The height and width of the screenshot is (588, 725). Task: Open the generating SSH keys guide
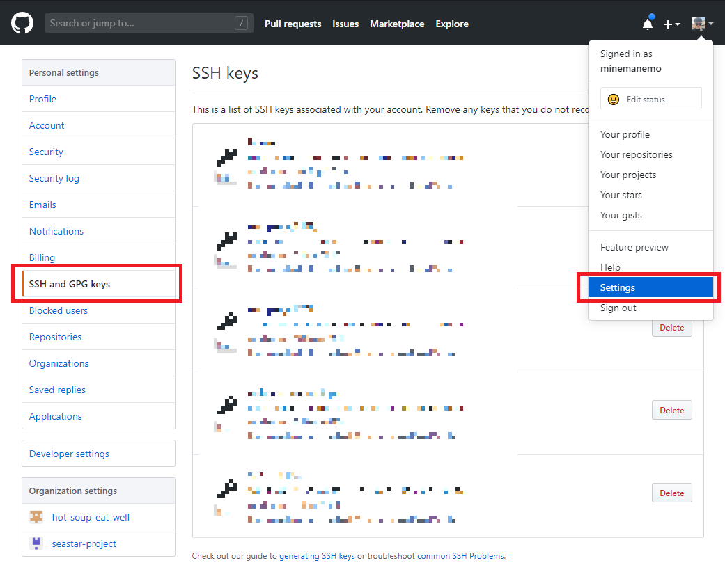click(x=317, y=556)
